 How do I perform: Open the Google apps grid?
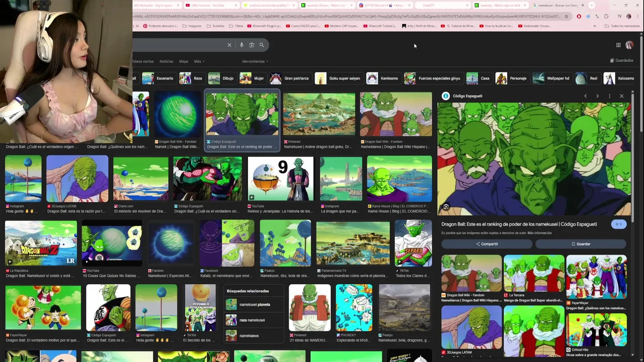pyautogui.click(x=618, y=45)
